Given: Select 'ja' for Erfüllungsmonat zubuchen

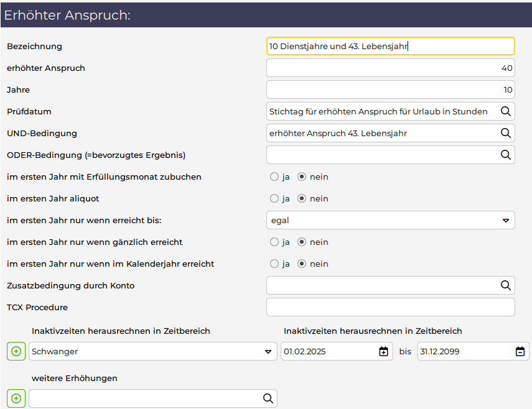Looking at the screenshot, I should (274, 177).
